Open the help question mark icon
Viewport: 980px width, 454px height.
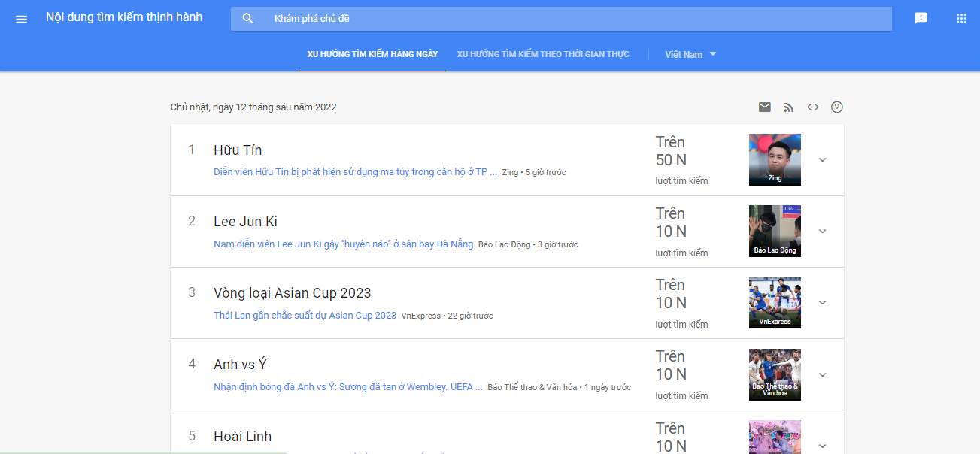point(836,107)
